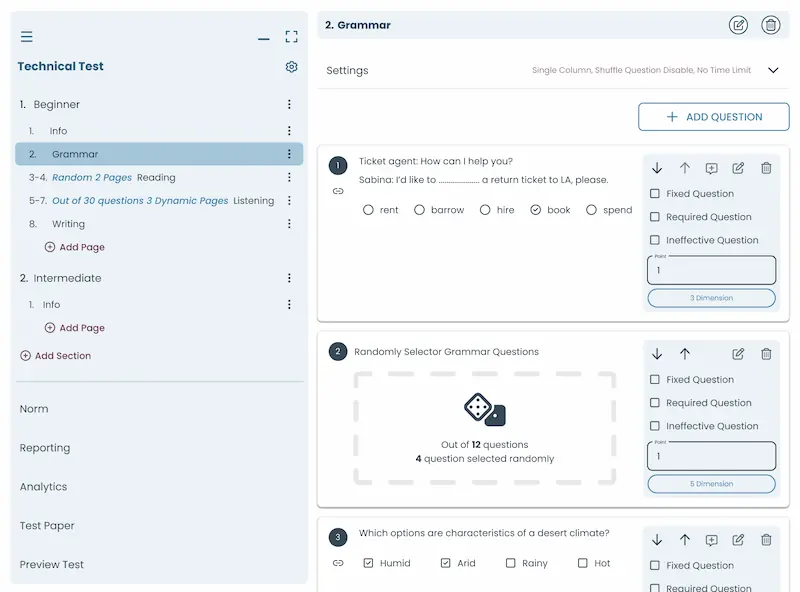Viewport: 800px width, 592px height.
Task: Open the kebab menu for Beginner section
Action: click(x=289, y=104)
